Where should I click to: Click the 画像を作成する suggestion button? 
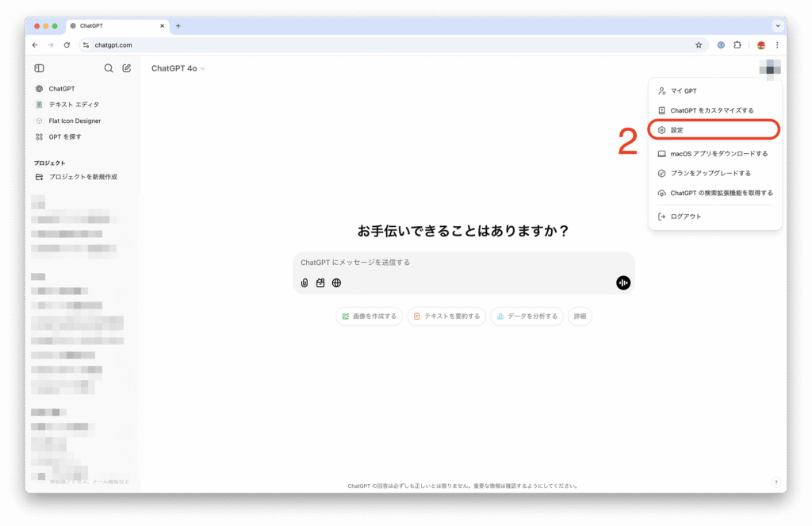click(370, 316)
